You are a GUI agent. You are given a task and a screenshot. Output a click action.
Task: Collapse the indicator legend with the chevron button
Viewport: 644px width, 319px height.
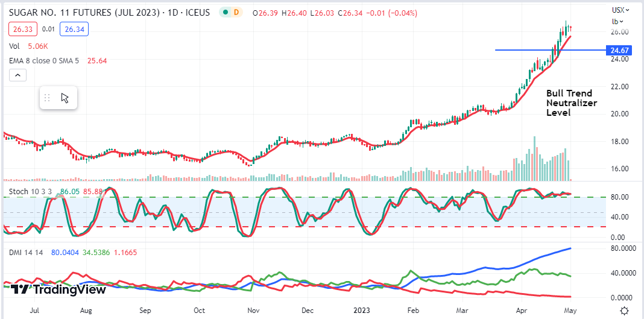click(x=17, y=75)
